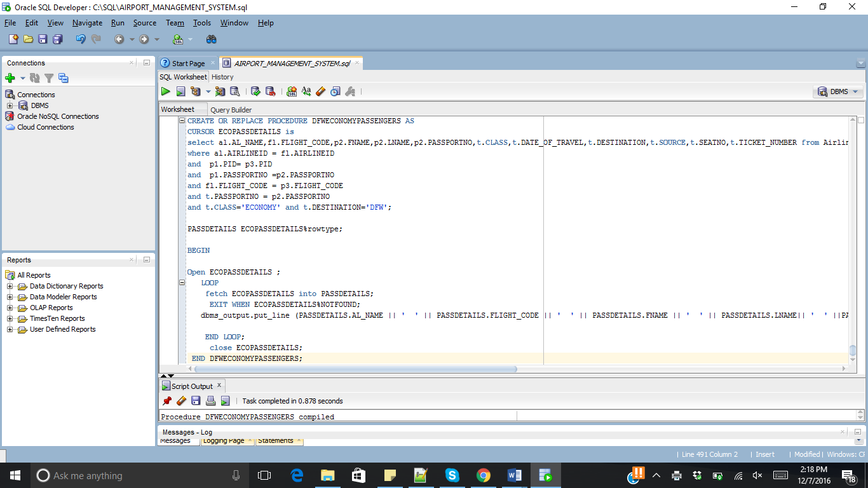Expand OLAP Reports node
Viewport: 868px width, 488px height.
(x=10, y=308)
